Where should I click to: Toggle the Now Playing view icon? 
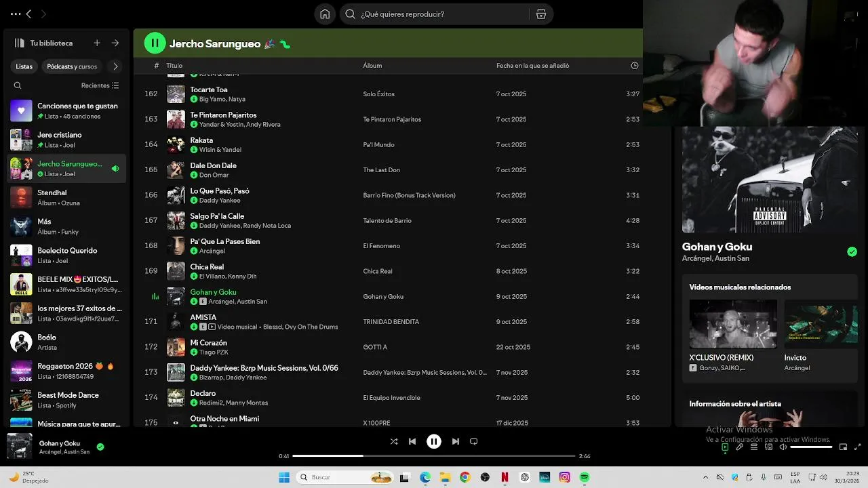pos(725,447)
